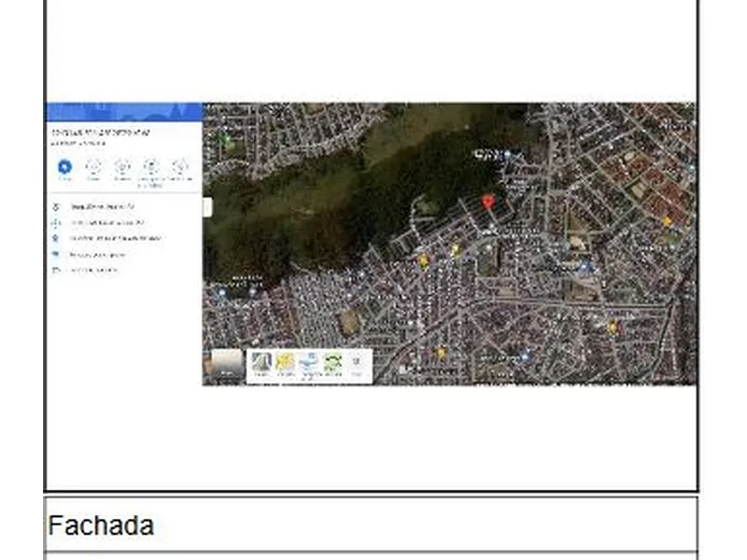
Task: Enable the Traffic layer
Action: point(285,364)
